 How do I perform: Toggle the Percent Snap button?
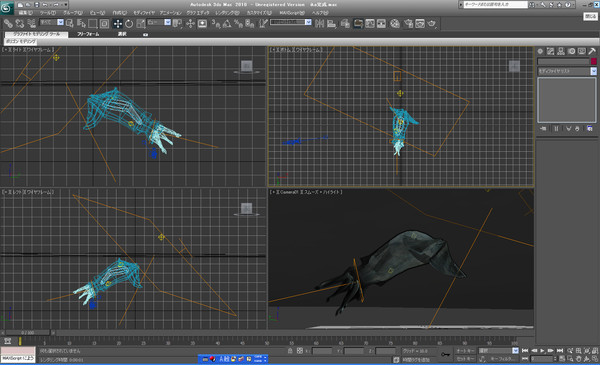(238, 24)
